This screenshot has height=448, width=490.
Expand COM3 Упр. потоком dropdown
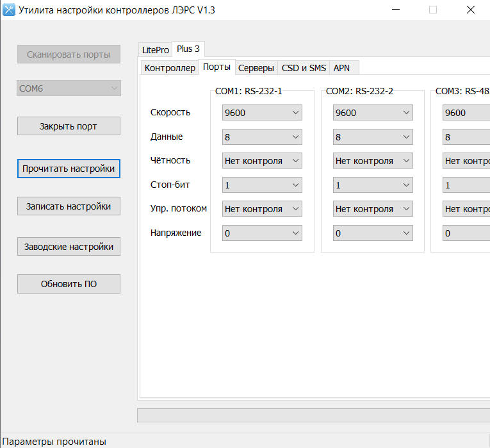[x=466, y=209]
